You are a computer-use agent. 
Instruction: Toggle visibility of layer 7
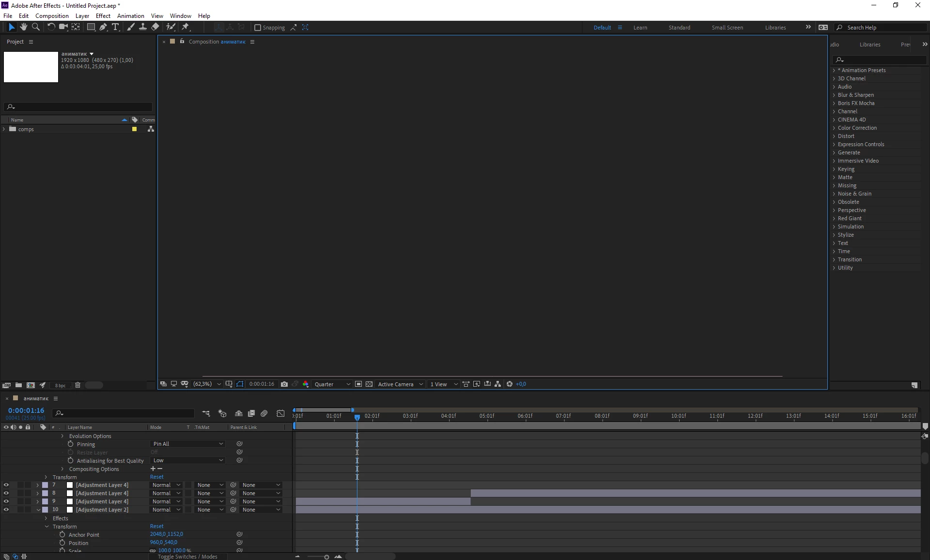point(6,485)
